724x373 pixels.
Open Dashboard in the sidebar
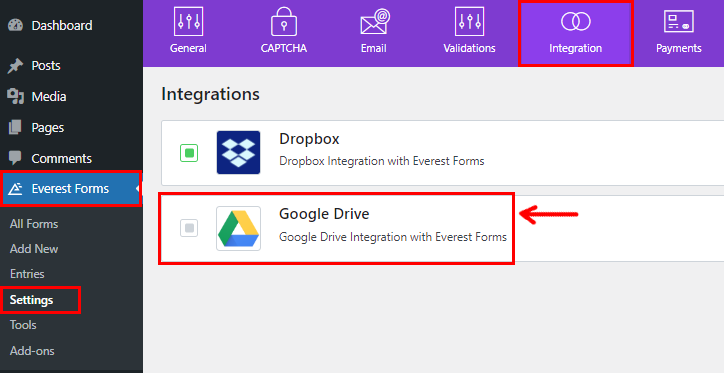(x=62, y=25)
